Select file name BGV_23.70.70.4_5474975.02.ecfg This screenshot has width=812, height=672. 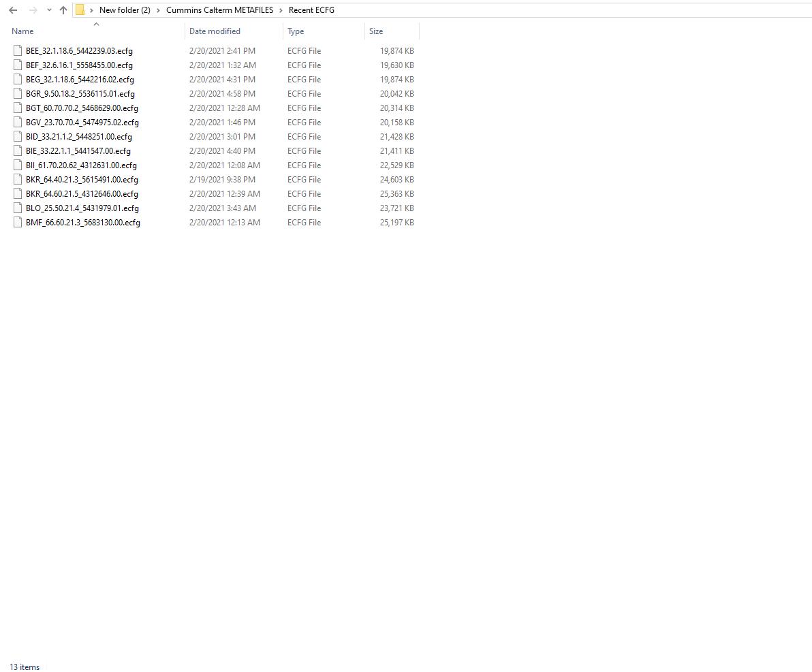point(82,122)
